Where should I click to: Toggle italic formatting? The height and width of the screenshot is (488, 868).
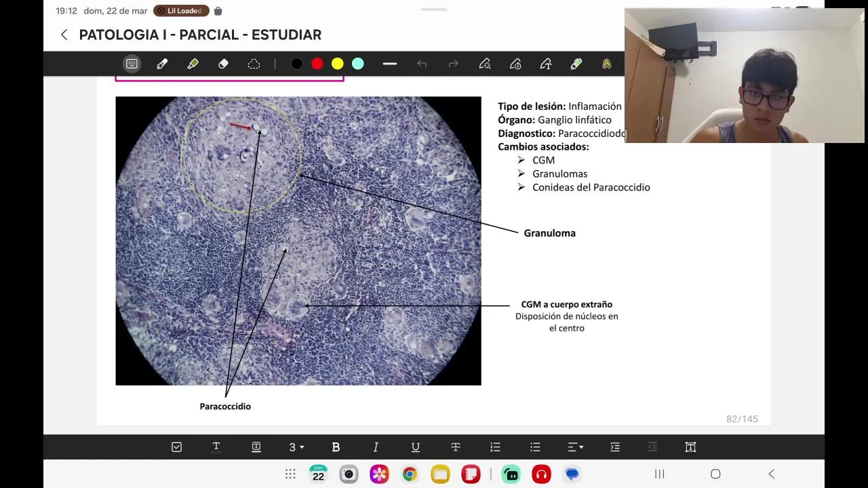(376, 447)
